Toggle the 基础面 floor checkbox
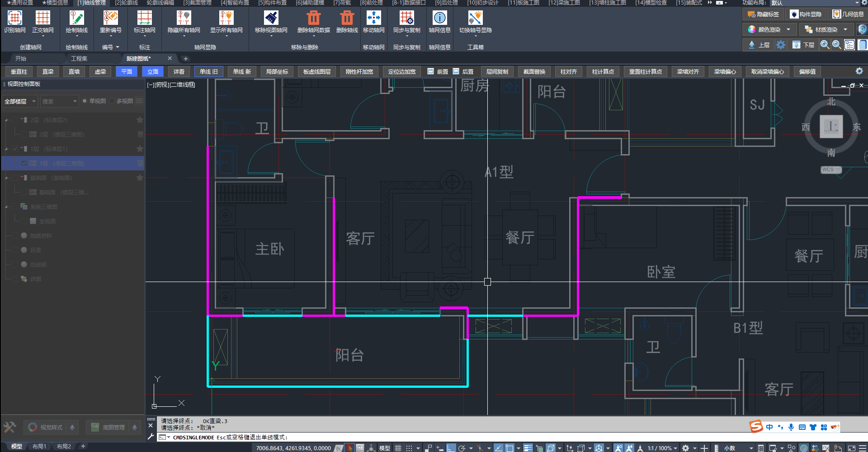The width and height of the screenshot is (868, 452). (x=15, y=178)
